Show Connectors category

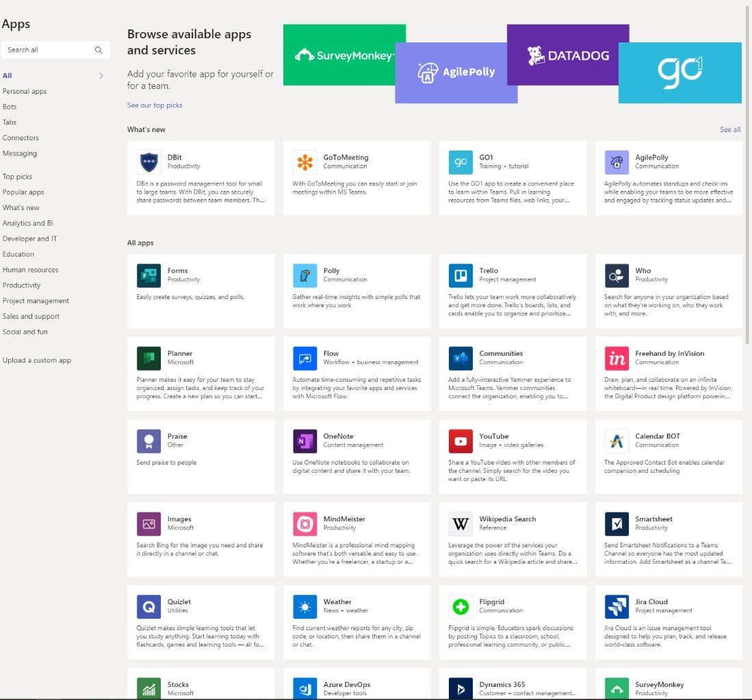21,138
